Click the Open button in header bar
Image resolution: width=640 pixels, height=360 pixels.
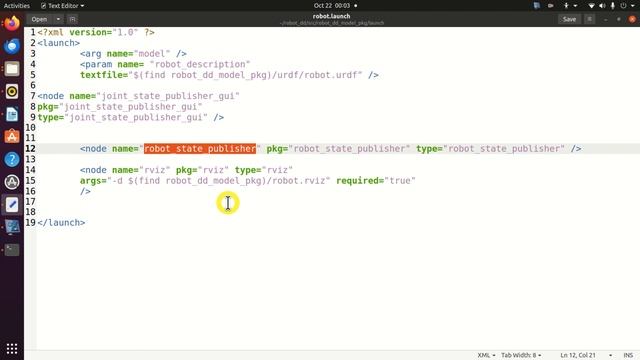tap(40, 19)
